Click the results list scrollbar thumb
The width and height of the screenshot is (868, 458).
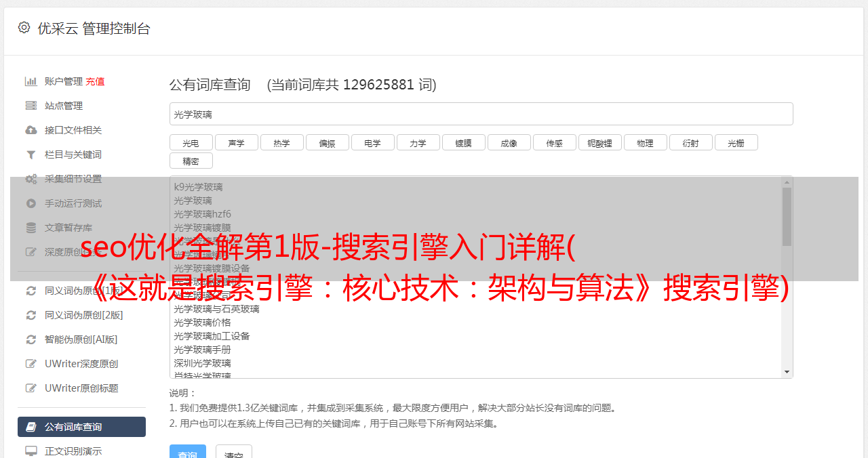point(787,217)
